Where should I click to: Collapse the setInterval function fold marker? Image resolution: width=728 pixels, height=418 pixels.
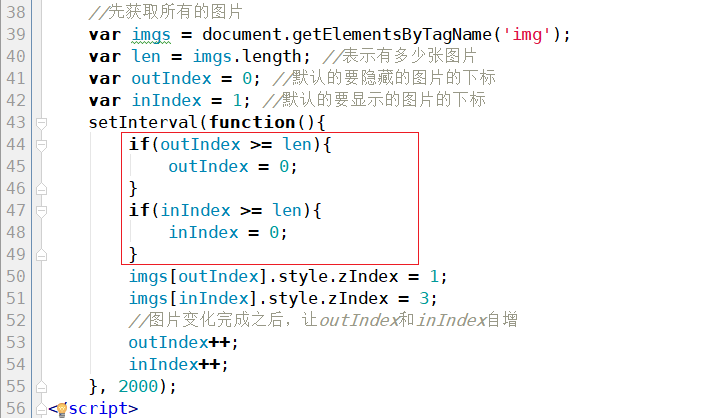click(41, 123)
